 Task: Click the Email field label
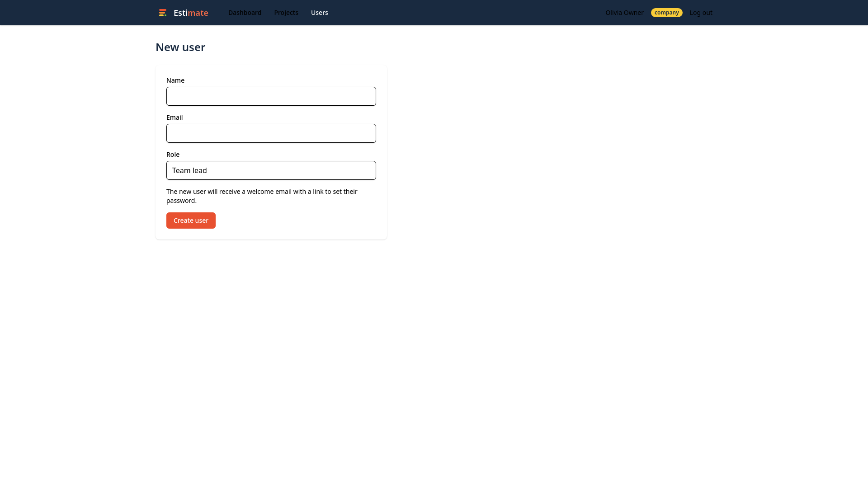[x=175, y=117]
